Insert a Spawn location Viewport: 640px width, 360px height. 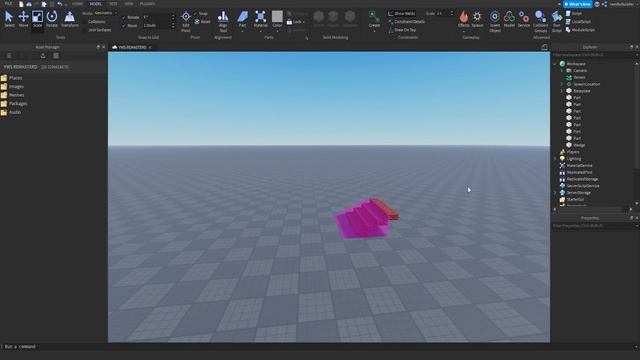click(477, 19)
